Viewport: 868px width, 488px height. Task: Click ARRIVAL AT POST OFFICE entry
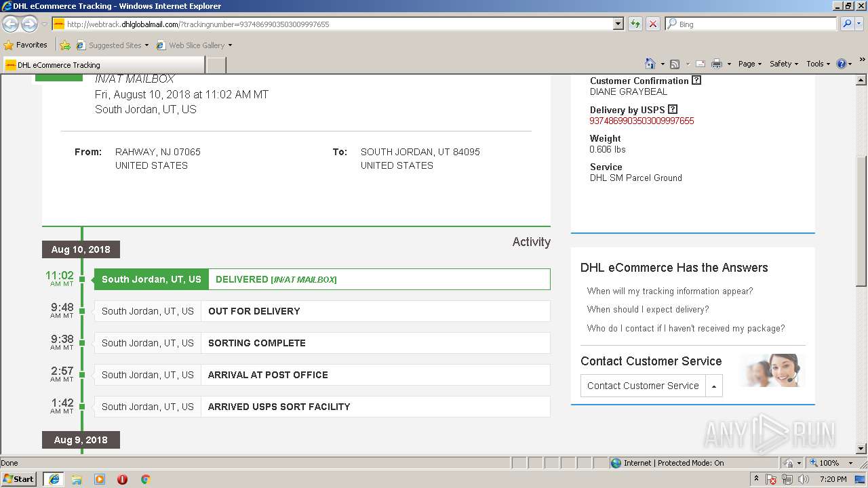pyautogui.click(x=322, y=375)
